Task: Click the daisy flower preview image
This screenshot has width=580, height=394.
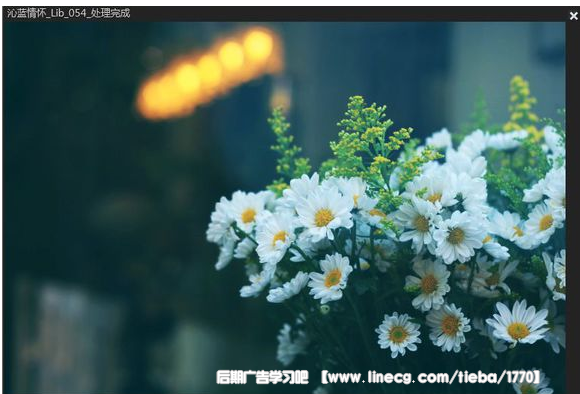Action: click(284, 208)
